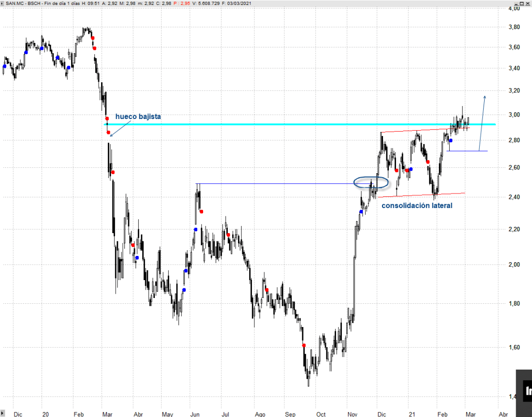Close the SAN.MC chart window

[527, 3]
